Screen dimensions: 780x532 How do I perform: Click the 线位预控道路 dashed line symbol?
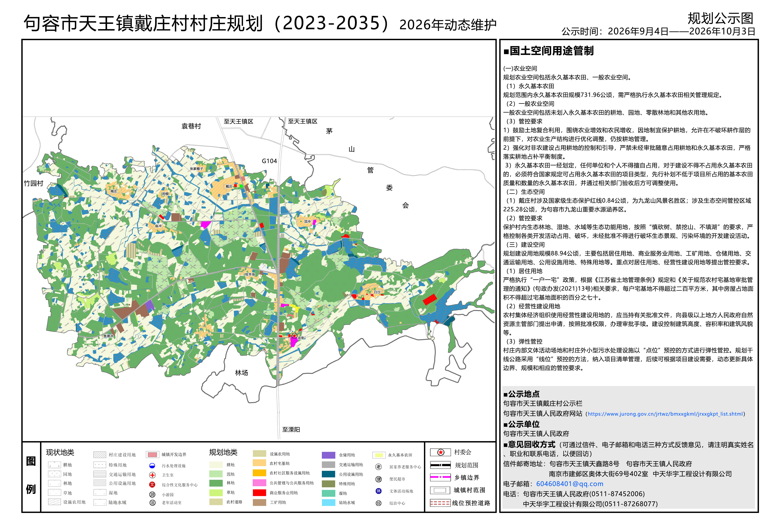click(x=440, y=503)
